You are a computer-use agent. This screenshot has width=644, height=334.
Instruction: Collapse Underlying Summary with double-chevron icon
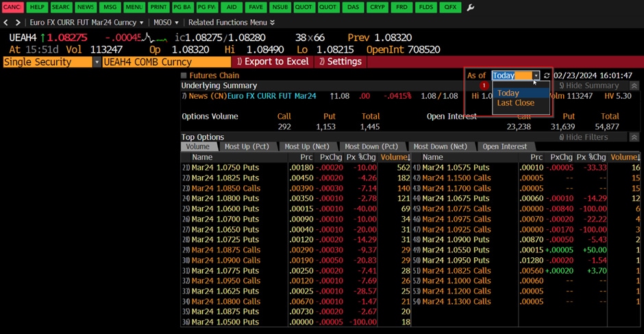click(634, 86)
